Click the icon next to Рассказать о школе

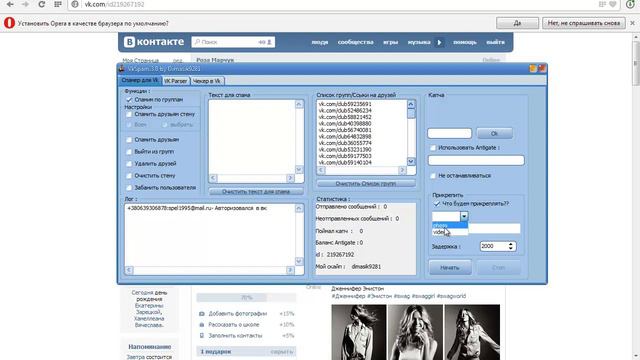(x=201, y=325)
